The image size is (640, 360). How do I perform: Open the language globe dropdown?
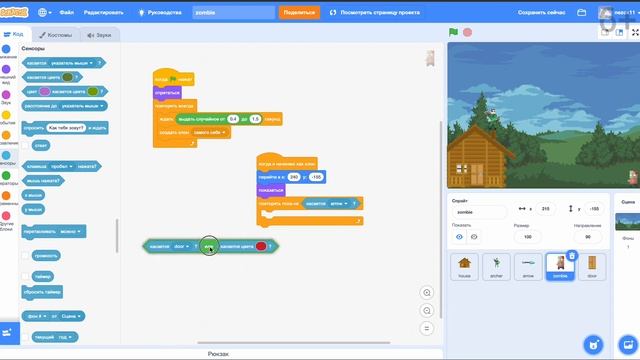44,13
